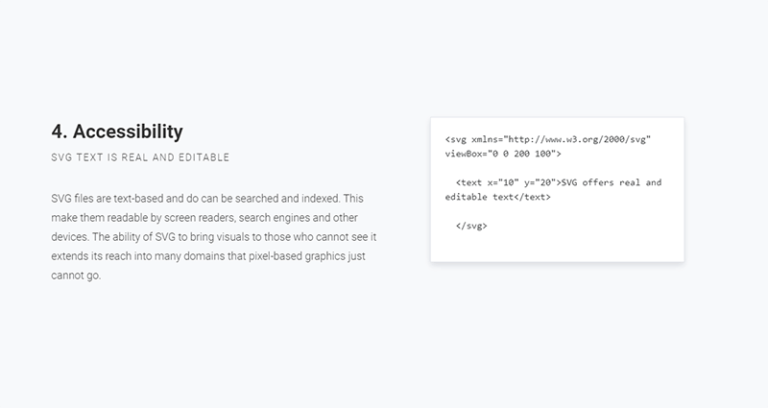Viewport: 768px width, 408px height.
Task: Click the "editable text</text>" code line
Action: pos(498,197)
